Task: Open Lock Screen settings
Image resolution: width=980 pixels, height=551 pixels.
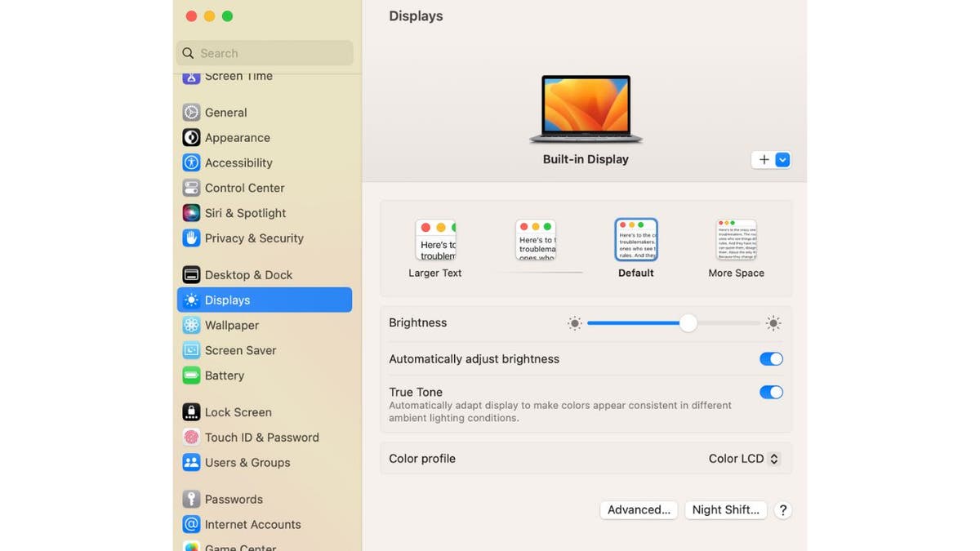Action: (x=265, y=412)
